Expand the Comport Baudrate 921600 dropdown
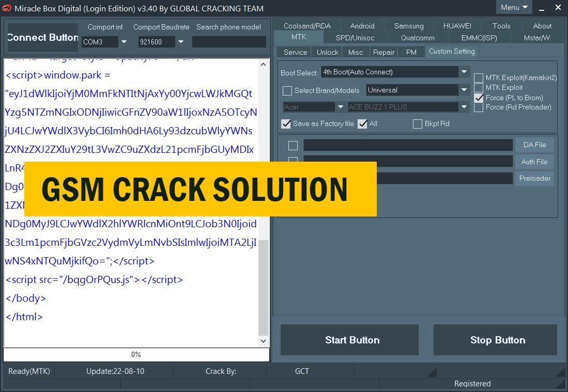Screen dimensions: 568x392 pyautogui.click(x=181, y=42)
